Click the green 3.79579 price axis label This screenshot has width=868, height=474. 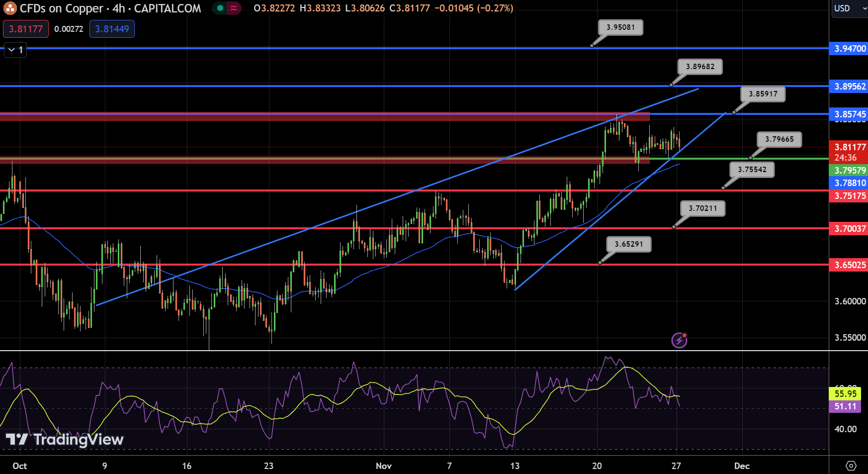tap(849, 171)
